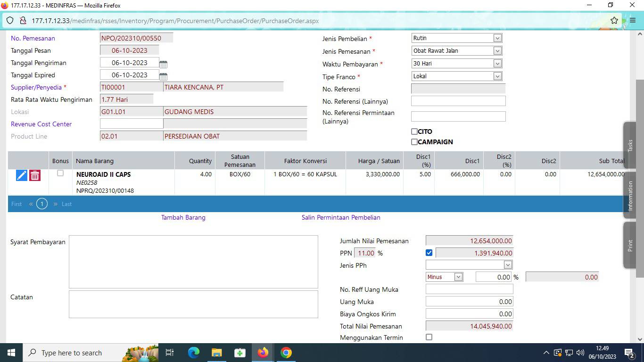The height and width of the screenshot is (362, 644).
Task: Expand the Tipe Franco dropdown
Action: [456, 76]
